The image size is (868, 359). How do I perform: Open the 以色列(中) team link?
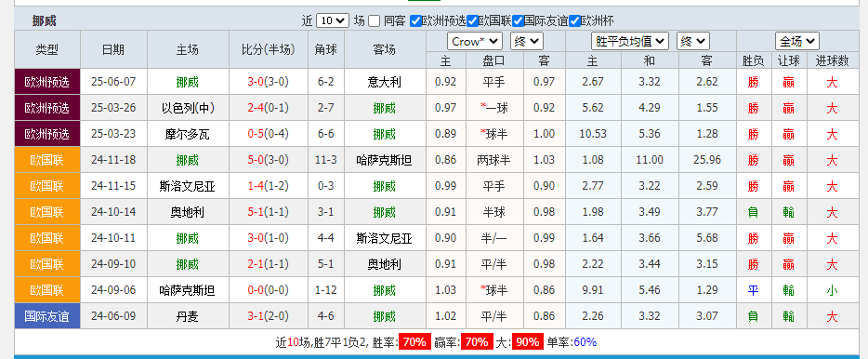(189, 109)
